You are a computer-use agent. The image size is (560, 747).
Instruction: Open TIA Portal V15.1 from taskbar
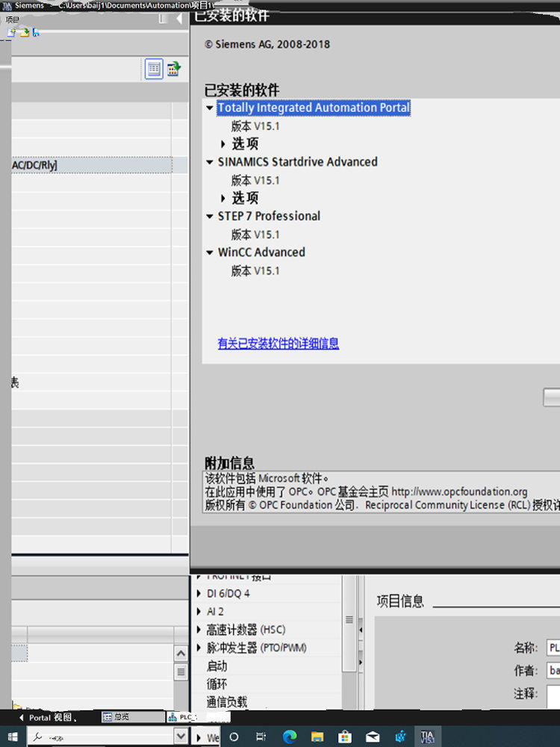pos(426,736)
